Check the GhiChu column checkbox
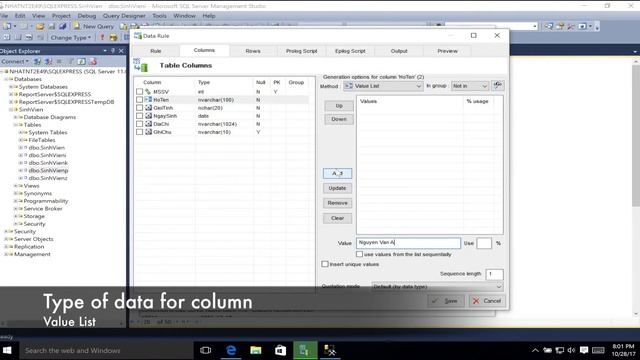This screenshot has height=360, width=640. pyautogui.click(x=140, y=132)
